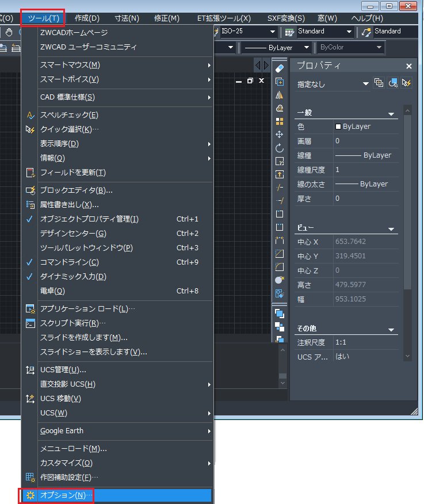Open the 指定なし selection dropdown
Image resolution: width=424 pixels, height=504 pixels.
pos(365,84)
